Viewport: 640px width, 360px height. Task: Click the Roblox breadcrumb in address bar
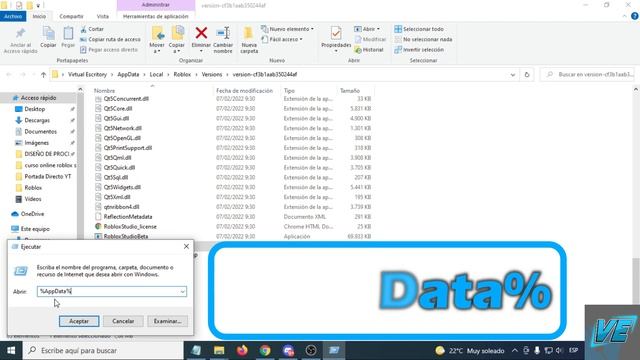182,75
